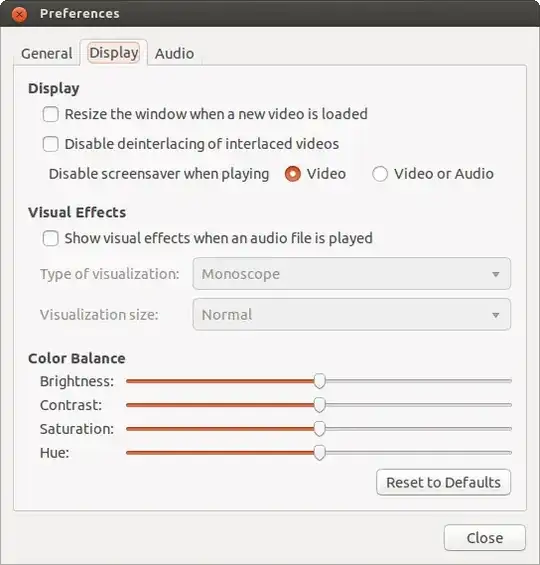Viewport: 540px width, 565px height.
Task: Open the Audio tab
Action: click(x=175, y=54)
